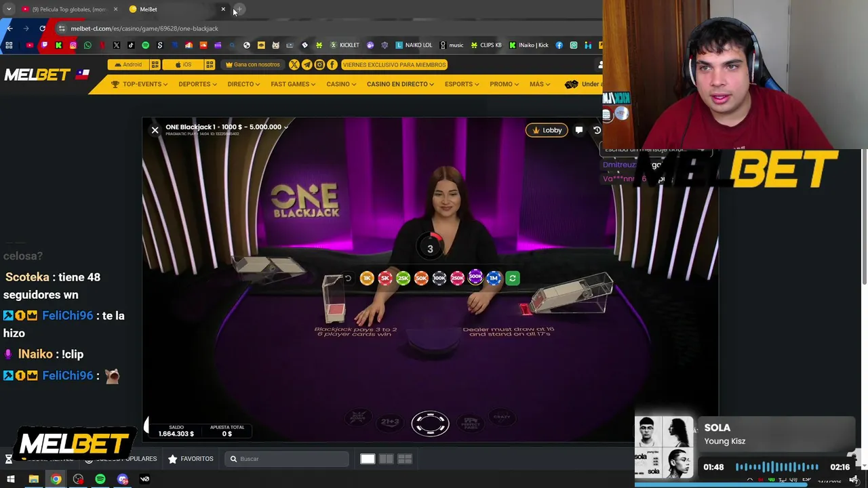Select four-window game layout
This screenshot has height=488, width=868.
click(405, 459)
